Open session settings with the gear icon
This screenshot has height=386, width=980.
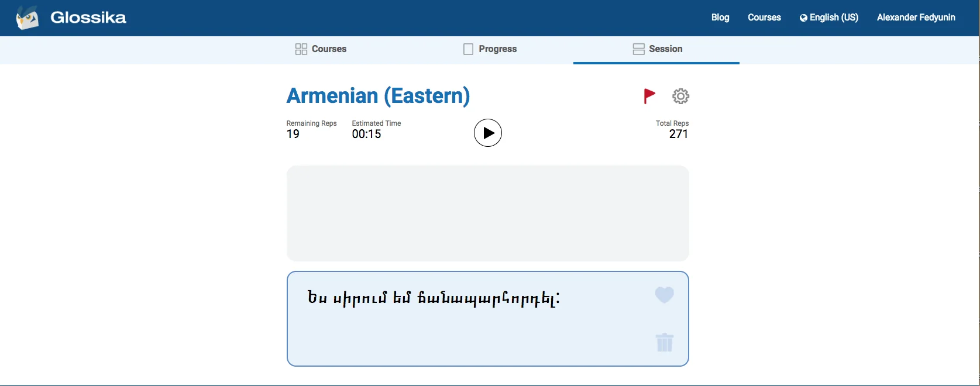click(x=680, y=96)
